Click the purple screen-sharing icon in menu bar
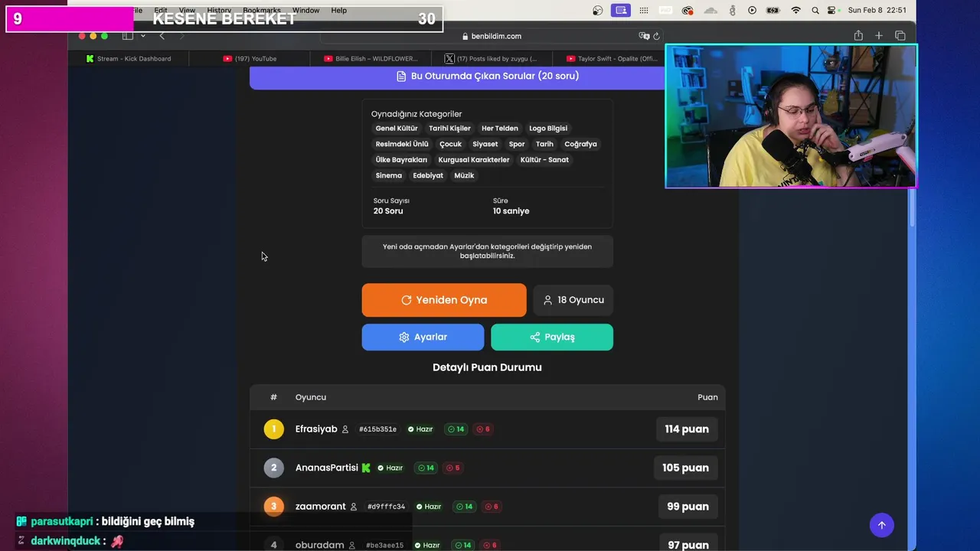 pyautogui.click(x=621, y=11)
